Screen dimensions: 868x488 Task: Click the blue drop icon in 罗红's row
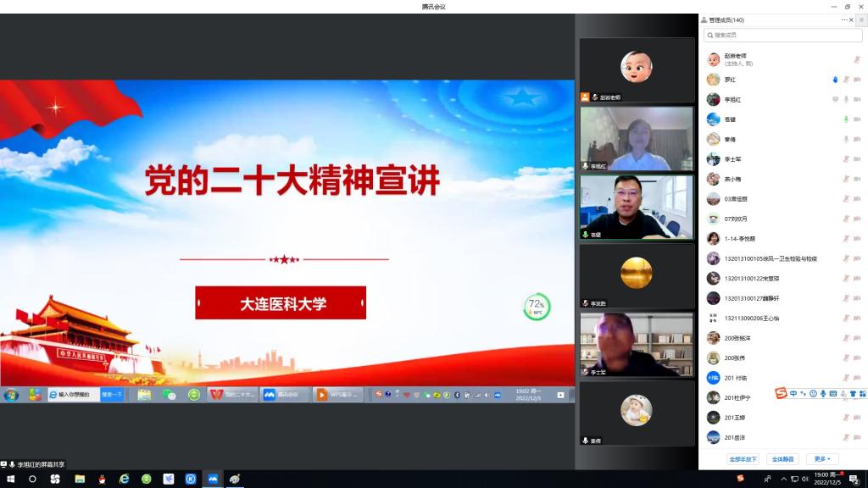(835, 80)
